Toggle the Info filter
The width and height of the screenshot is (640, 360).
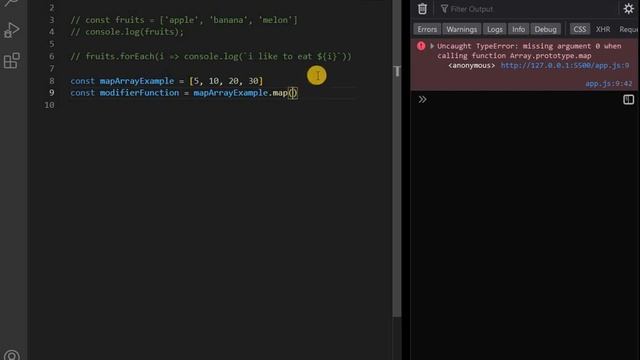(518, 29)
